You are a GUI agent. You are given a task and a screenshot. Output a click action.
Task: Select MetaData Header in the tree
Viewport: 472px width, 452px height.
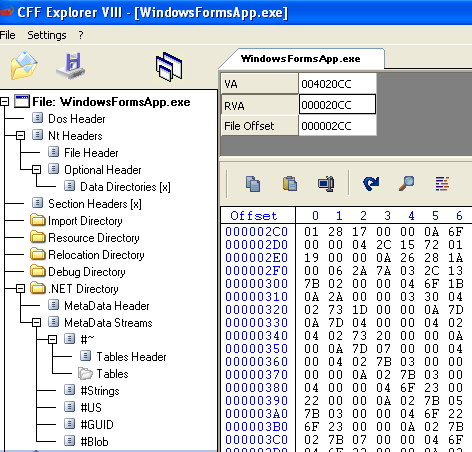click(x=107, y=306)
